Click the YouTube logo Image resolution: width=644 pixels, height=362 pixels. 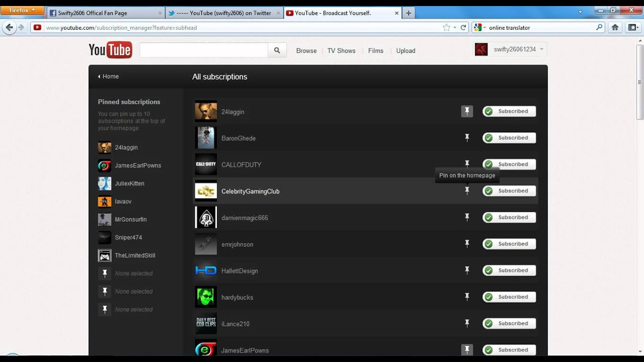coord(110,50)
